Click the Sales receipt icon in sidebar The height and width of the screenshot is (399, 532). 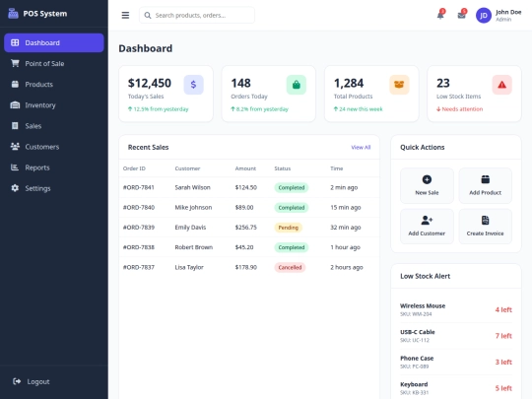pos(15,126)
